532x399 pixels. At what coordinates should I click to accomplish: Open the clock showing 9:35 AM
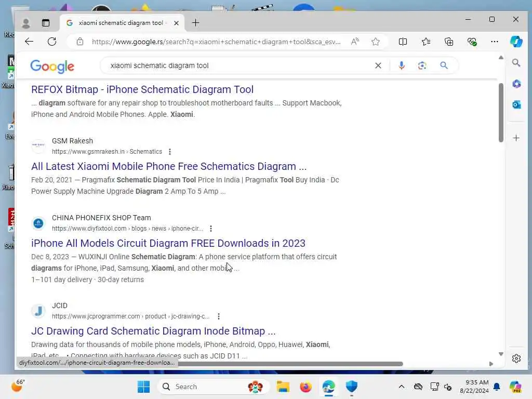(x=474, y=387)
